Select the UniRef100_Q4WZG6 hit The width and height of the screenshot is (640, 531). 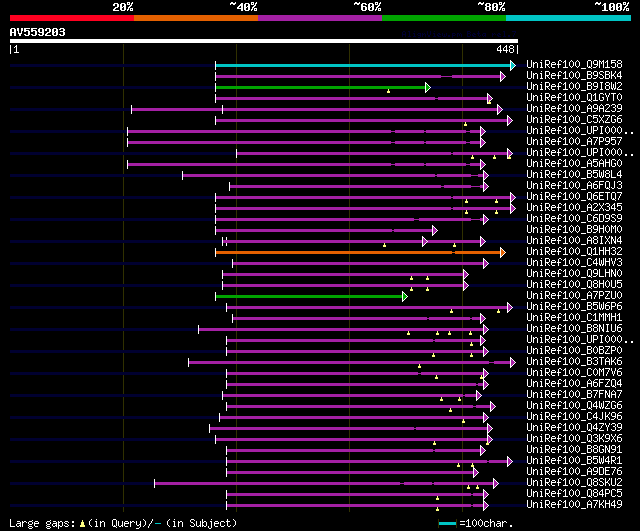(574, 406)
